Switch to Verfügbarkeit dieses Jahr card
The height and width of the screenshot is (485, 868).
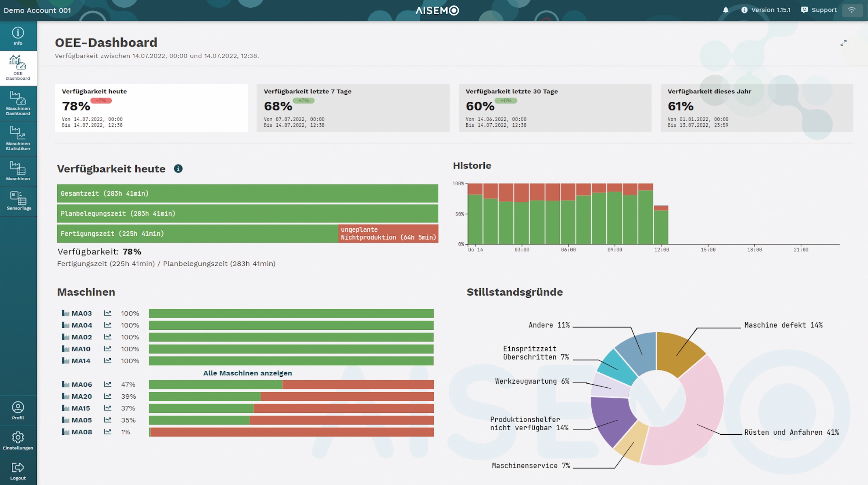pos(757,108)
